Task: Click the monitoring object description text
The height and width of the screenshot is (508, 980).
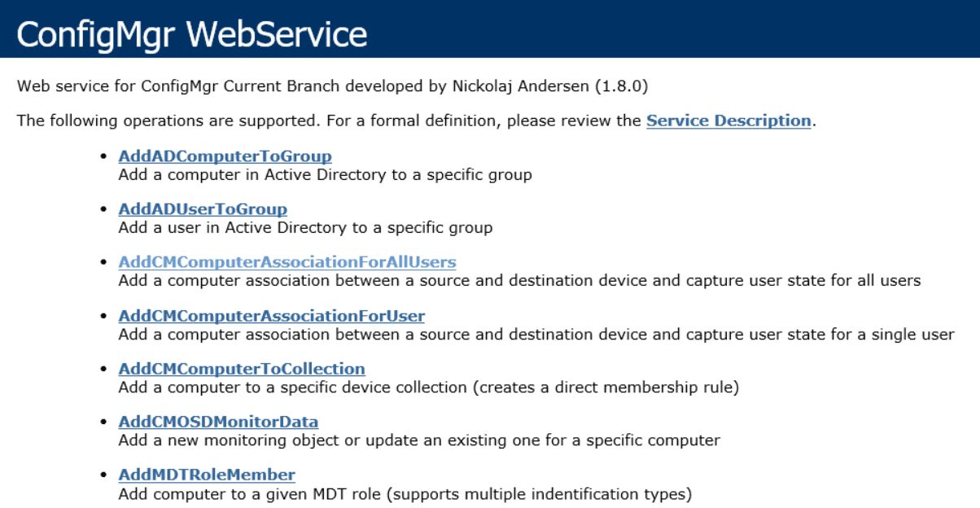Action: coord(419,440)
